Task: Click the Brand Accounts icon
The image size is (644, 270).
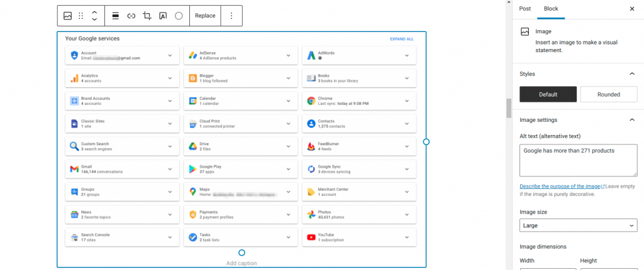Action: click(74, 101)
